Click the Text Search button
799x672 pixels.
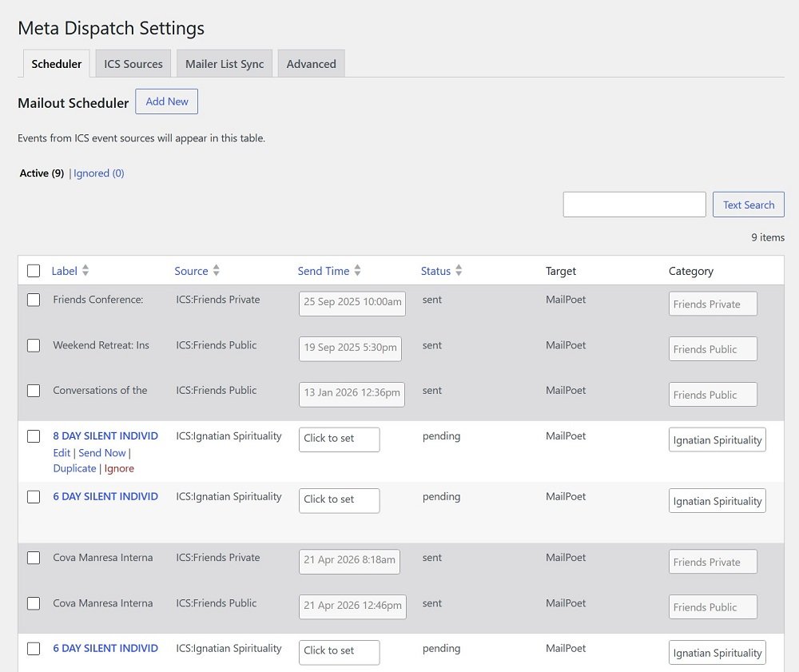(749, 205)
